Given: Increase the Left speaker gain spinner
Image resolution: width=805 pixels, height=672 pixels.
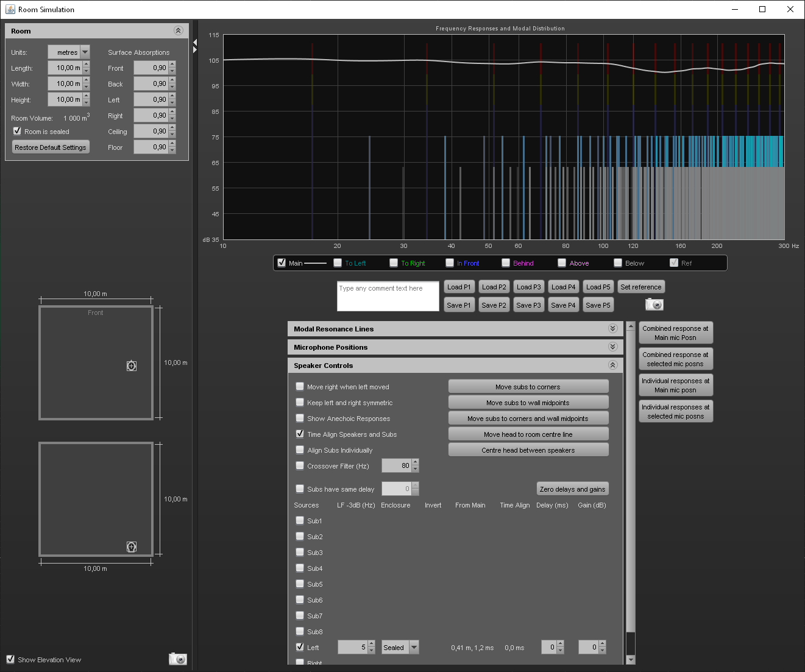Looking at the screenshot, I should coord(602,644).
